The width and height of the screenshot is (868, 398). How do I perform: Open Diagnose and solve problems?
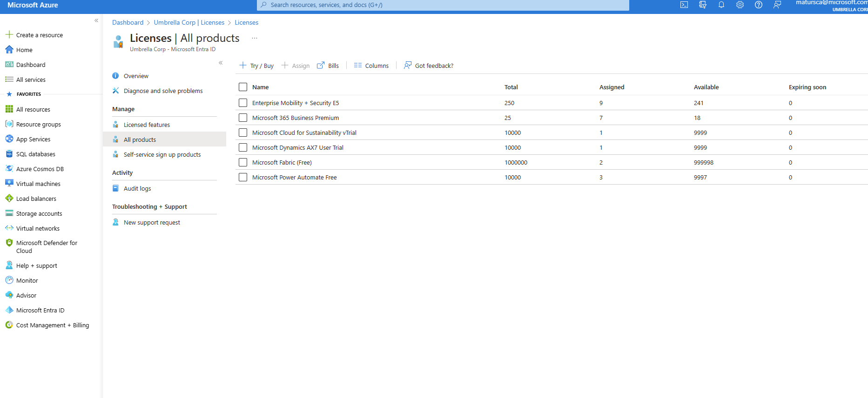click(x=164, y=91)
